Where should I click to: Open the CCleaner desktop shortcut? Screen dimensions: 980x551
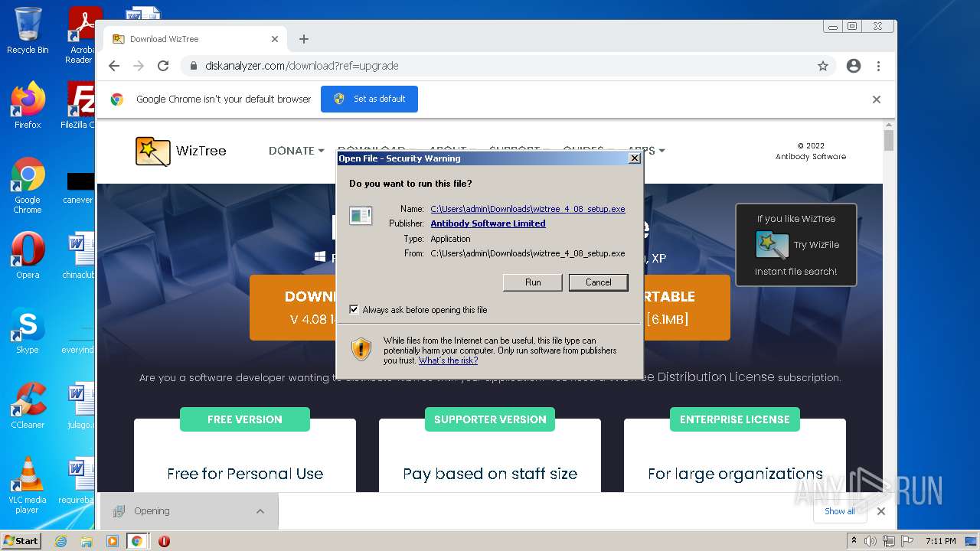click(28, 406)
